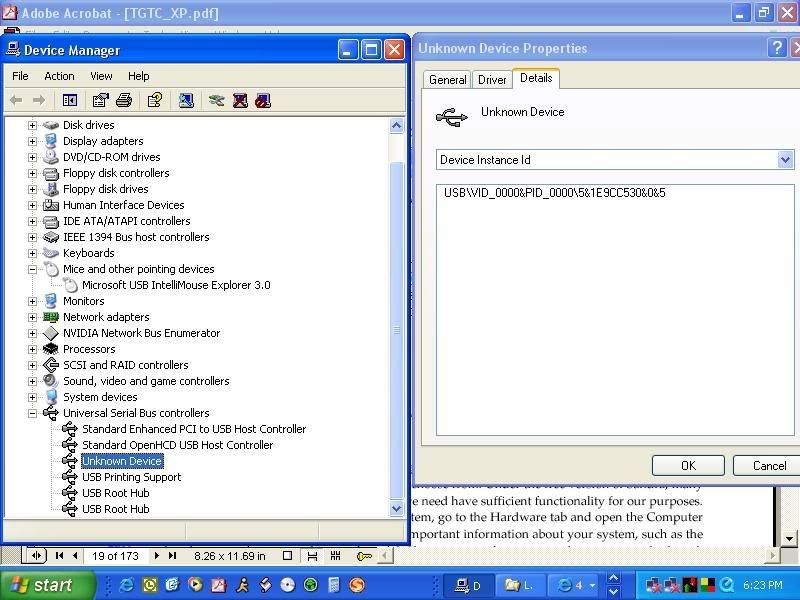Go to first page in Acrobat status bar
The width and height of the screenshot is (800, 600).
click(59, 556)
